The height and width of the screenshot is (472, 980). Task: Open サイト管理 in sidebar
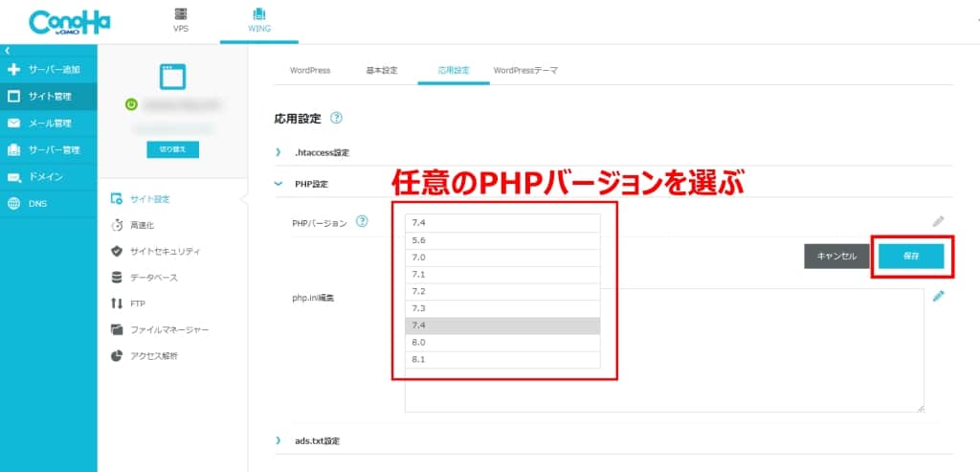(x=48, y=97)
